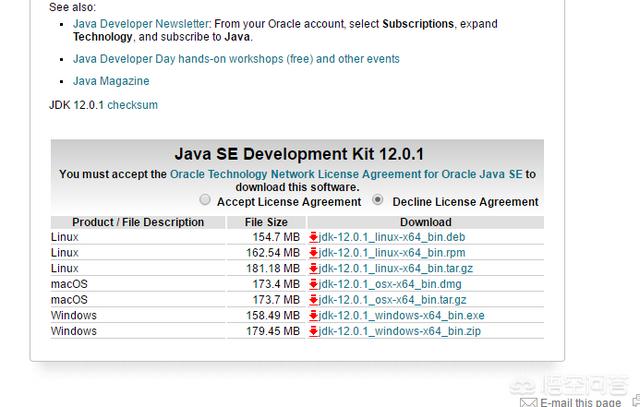The width and height of the screenshot is (640, 407).
Task: Download jdk-12.0.1_osx-x64_bin.tar.gz
Action: coord(392,300)
